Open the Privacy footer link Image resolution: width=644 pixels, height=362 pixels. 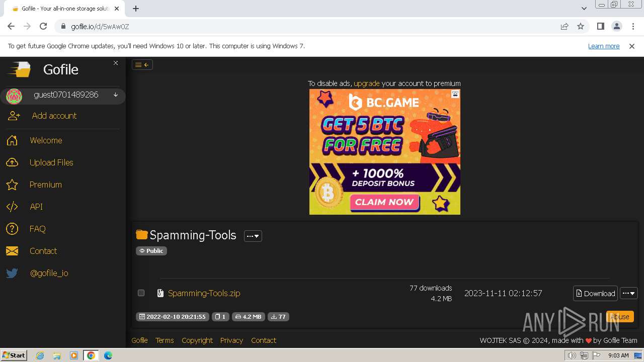click(231, 340)
